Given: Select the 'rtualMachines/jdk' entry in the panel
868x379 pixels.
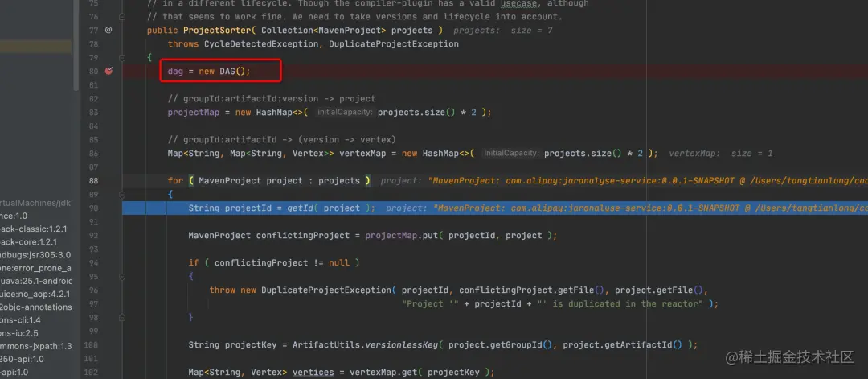Looking at the screenshot, I should tap(35, 203).
